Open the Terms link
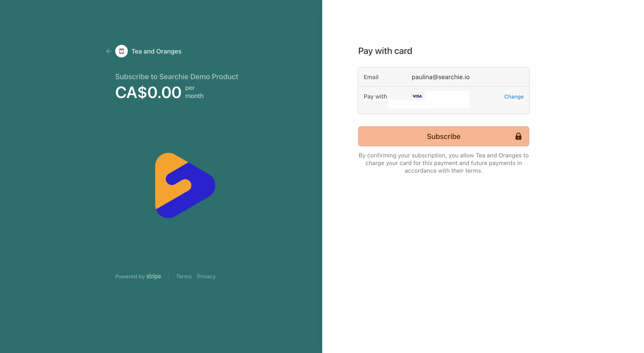The image size is (644, 353). click(184, 277)
